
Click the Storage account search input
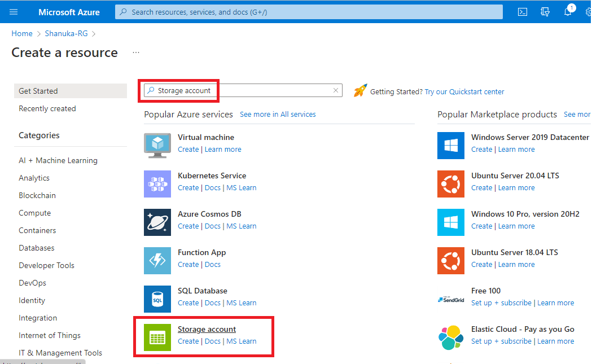click(x=243, y=90)
